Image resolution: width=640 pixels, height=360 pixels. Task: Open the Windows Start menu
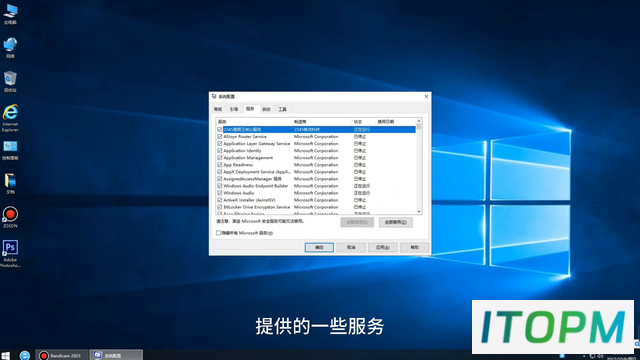pos(6,355)
